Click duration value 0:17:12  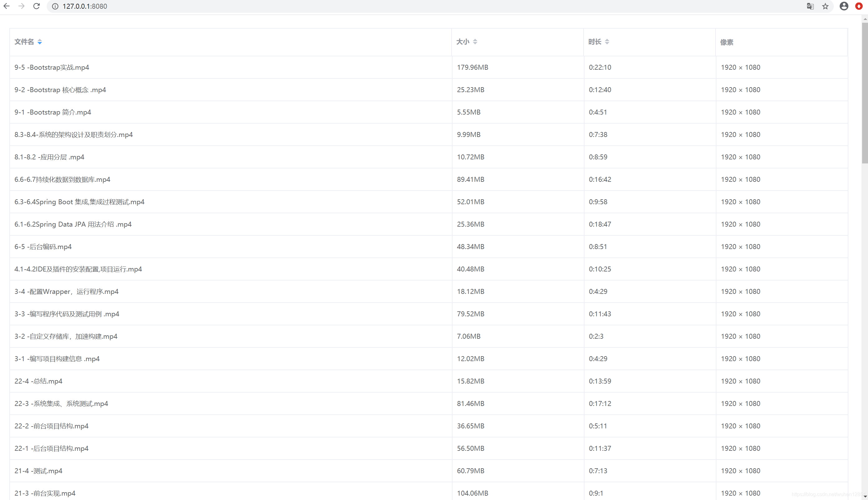click(x=600, y=404)
